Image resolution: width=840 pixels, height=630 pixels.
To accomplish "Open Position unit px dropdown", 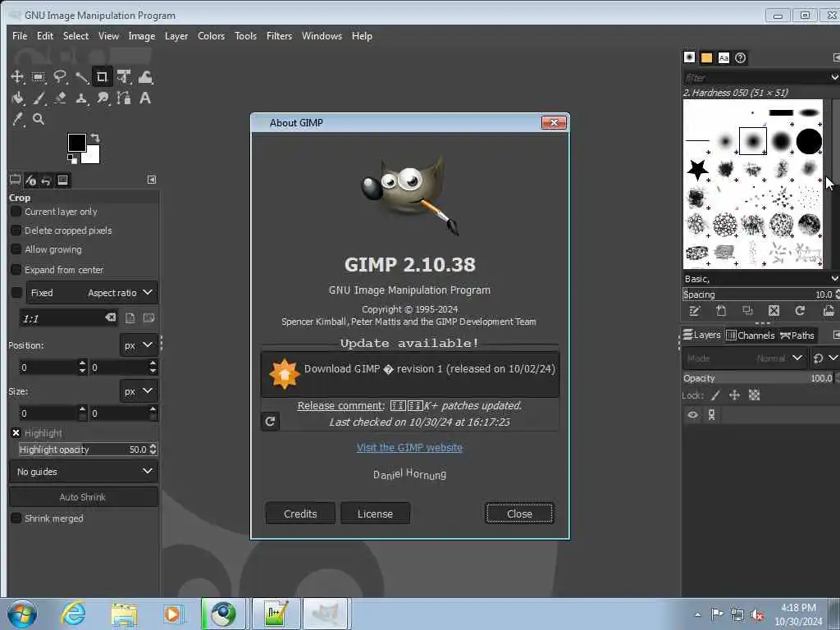I will click(x=138, y=345).
